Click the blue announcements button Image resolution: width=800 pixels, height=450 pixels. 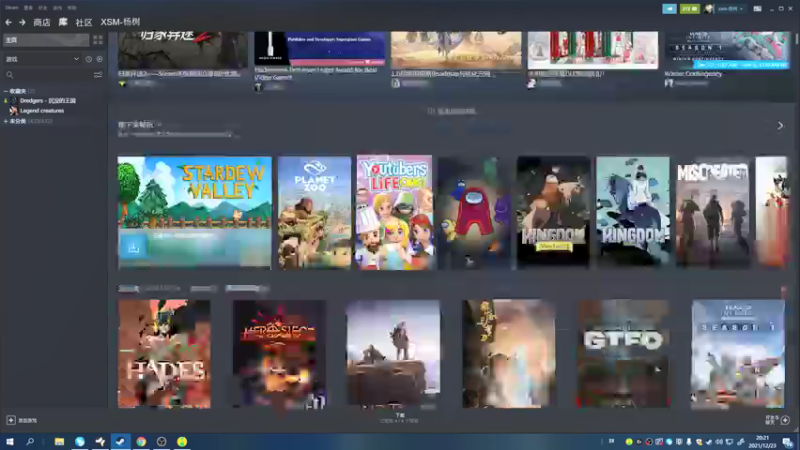[669, 9]
